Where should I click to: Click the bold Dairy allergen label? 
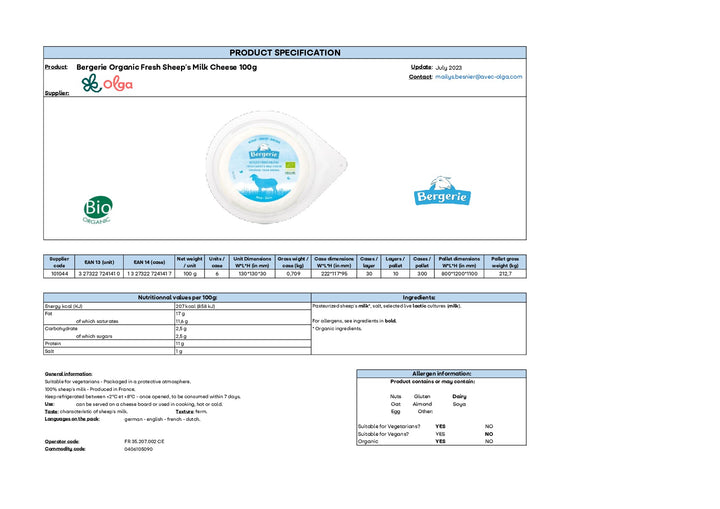coord(459,396)
